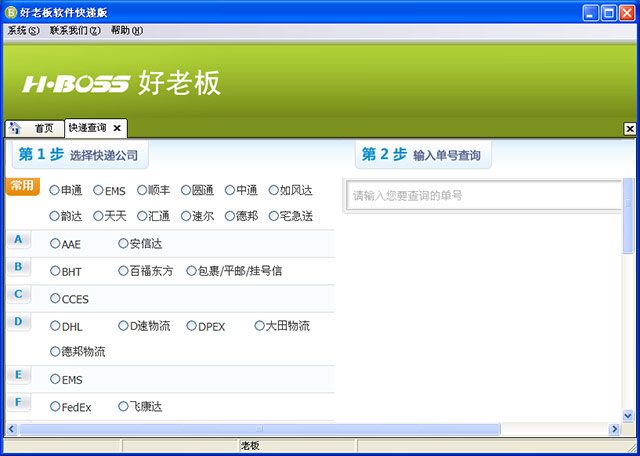Select the 安信达 radio button

tap(123, 244)
